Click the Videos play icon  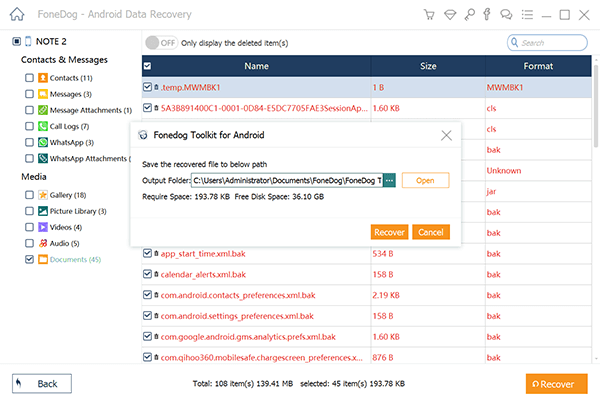click(43, 227)
